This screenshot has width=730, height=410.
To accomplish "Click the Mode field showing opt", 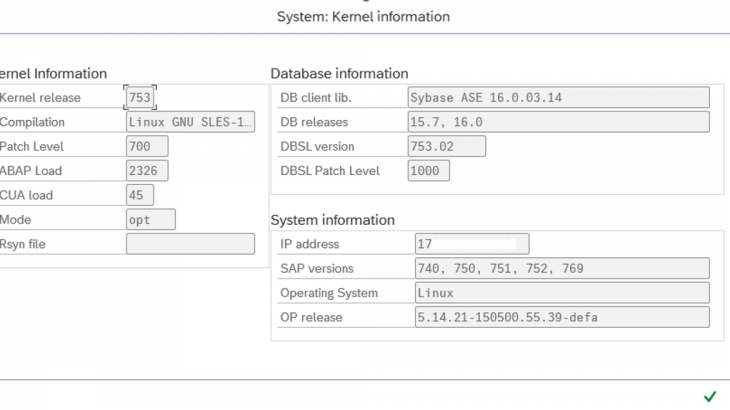I will coord(151,219).
